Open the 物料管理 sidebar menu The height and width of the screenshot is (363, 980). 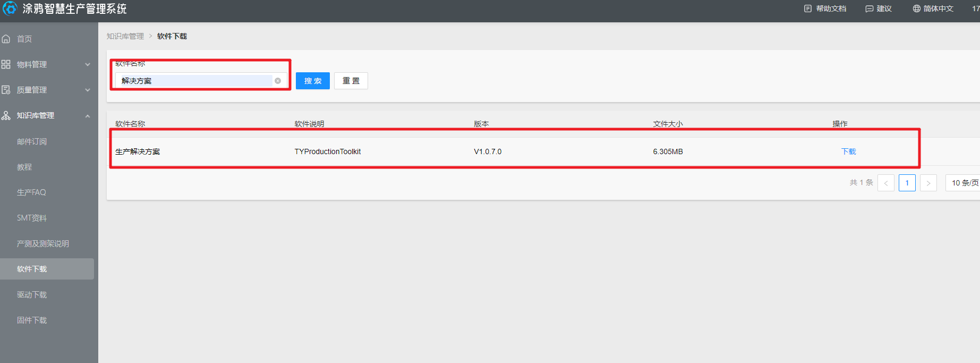[32, 64]
